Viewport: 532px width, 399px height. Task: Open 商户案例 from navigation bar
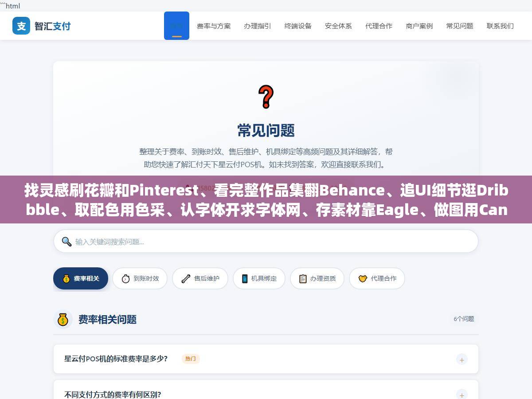tap(419, 26)
